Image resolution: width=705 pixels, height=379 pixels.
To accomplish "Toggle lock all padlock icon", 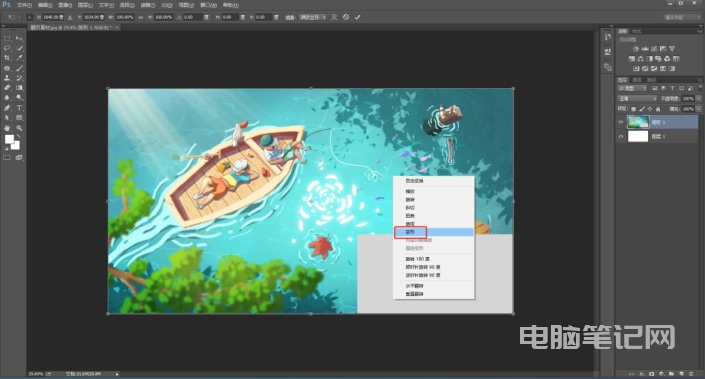I will point(658,109).
